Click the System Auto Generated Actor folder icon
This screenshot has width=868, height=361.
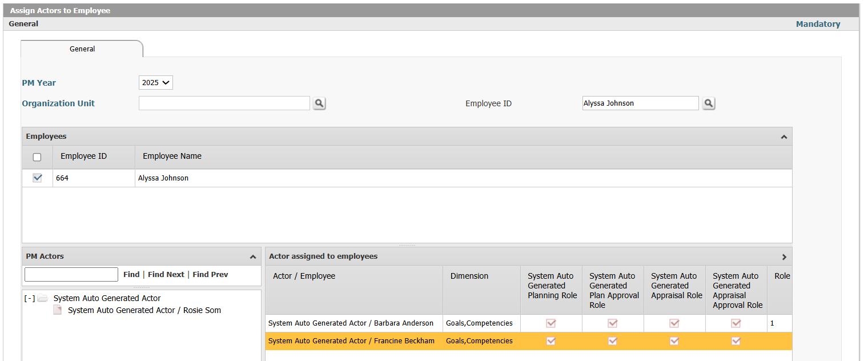43,298
